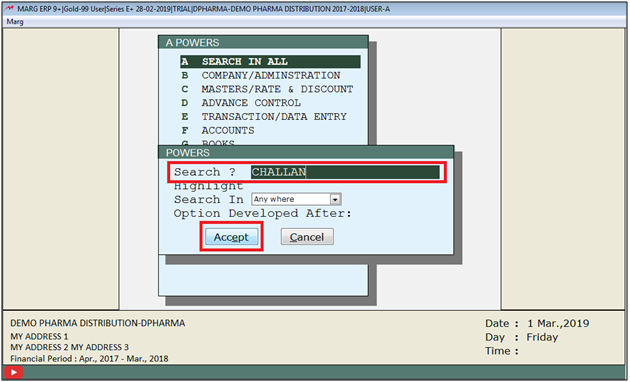This screenshot has width=630, height=382.
Task: Open TRANSACTION/DATA ENTRY menu entry
Action: [x=270, y=116]
